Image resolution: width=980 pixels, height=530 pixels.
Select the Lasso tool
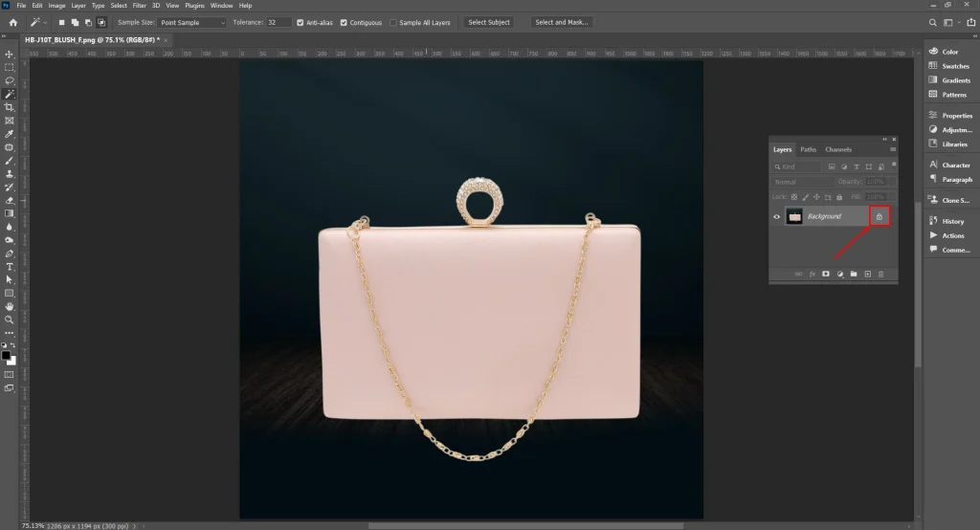pyautogui.click(x=10, y=80)
